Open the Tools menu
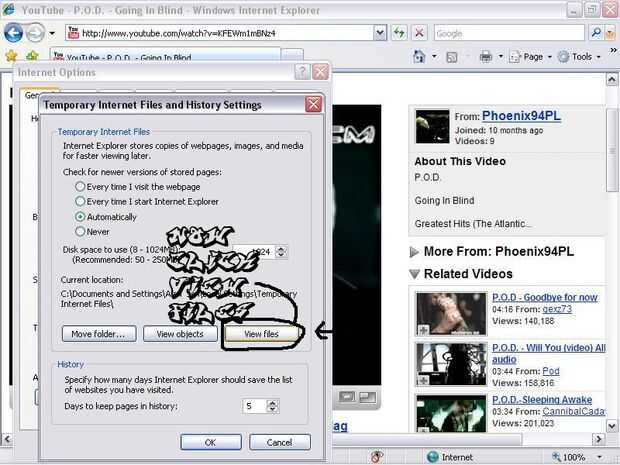620x465 pixels. [x=579, y=57]
